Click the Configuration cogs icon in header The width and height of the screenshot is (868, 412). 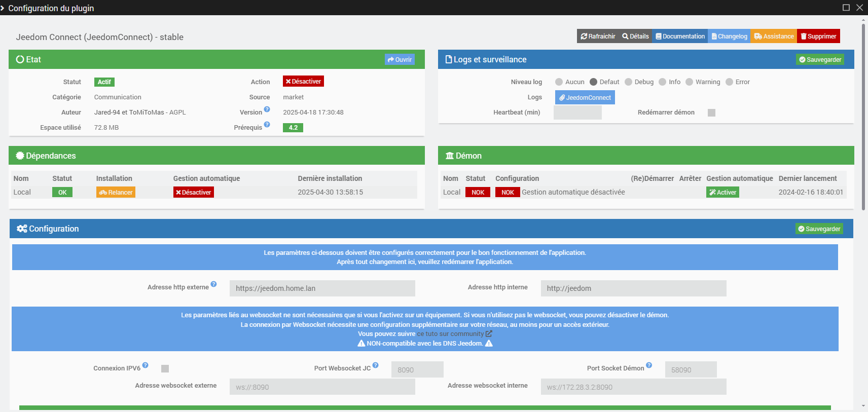click(22, 229)
